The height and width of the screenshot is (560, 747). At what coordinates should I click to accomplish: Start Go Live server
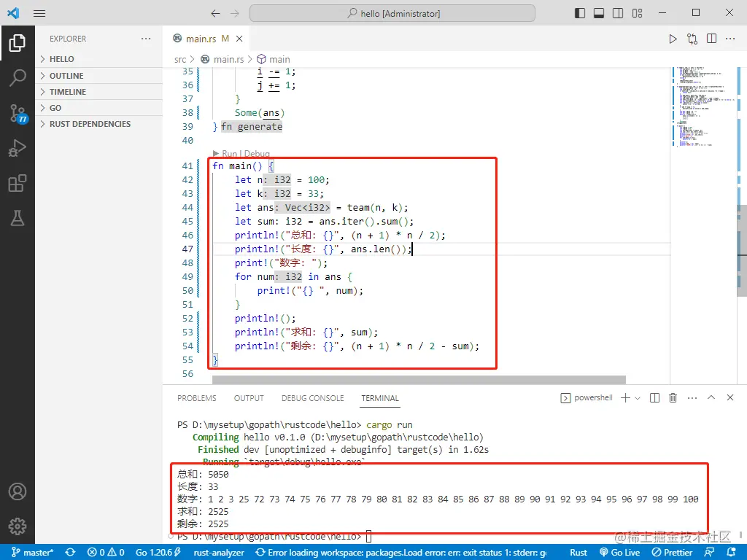click(620, 553)
